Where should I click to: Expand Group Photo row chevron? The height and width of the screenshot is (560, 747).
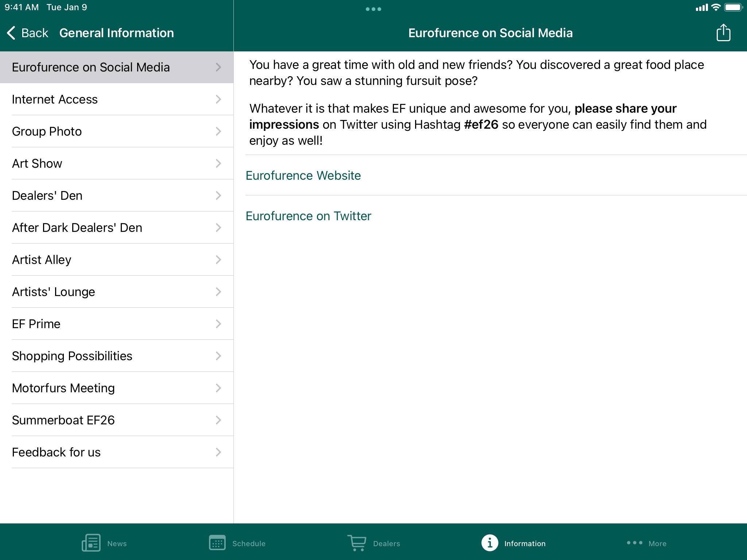(x=218, y=131)
